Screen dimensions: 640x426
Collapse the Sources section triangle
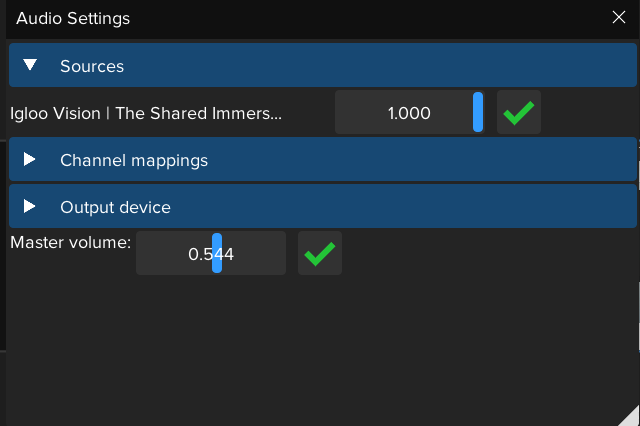pyautogui.click(x=30, y=66)
